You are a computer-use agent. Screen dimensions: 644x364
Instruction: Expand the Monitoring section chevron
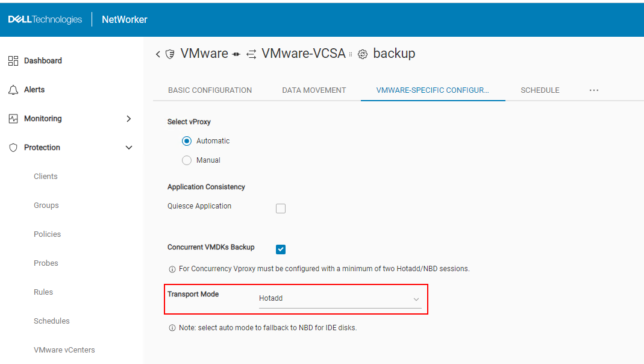tap(128, 118)
